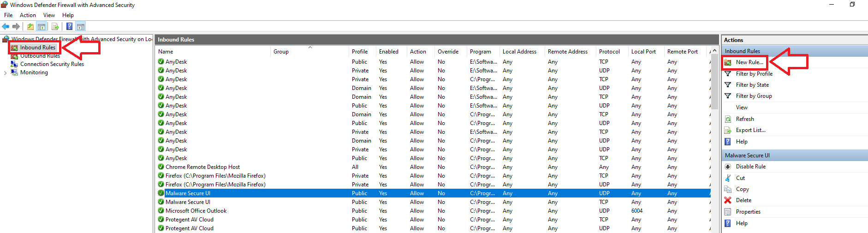Open Connection Security Rules in the tree
This screenshot has height=233, width=868.
point(52,64)
